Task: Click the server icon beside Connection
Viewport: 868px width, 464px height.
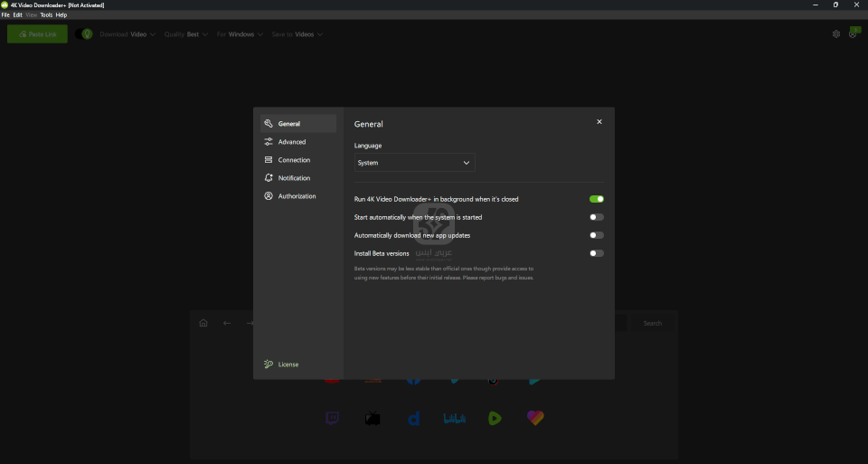Action: (269, 160)
